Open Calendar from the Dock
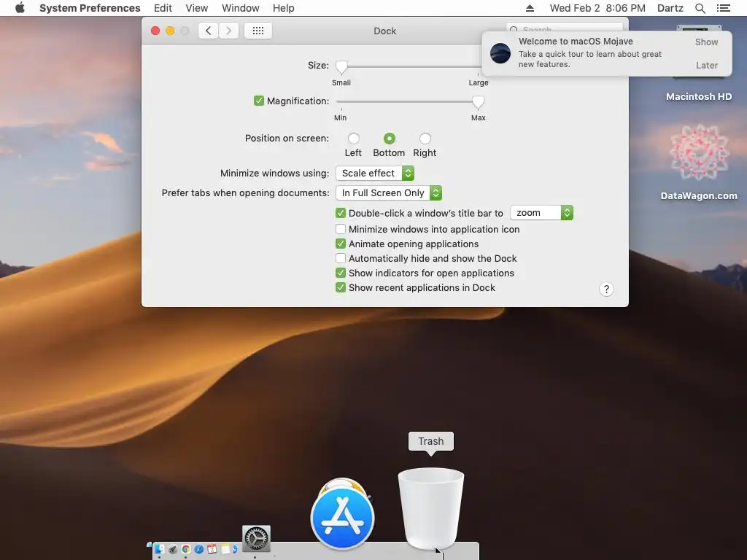Viewport: 747px width, 560px height. coord(212,549)
